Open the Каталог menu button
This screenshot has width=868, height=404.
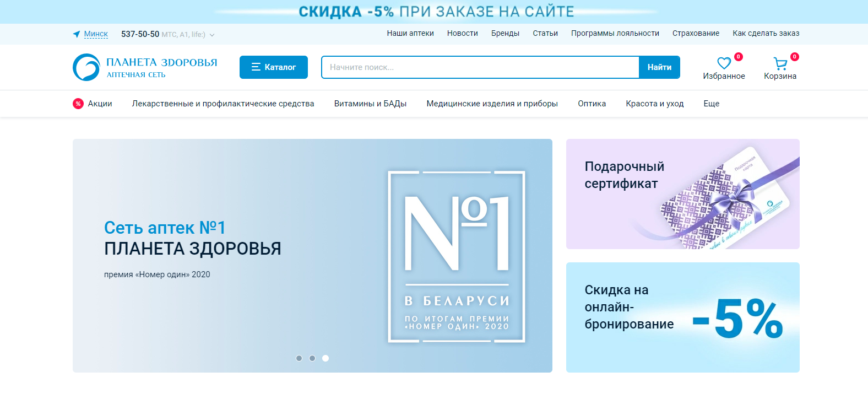pos(274,67)
